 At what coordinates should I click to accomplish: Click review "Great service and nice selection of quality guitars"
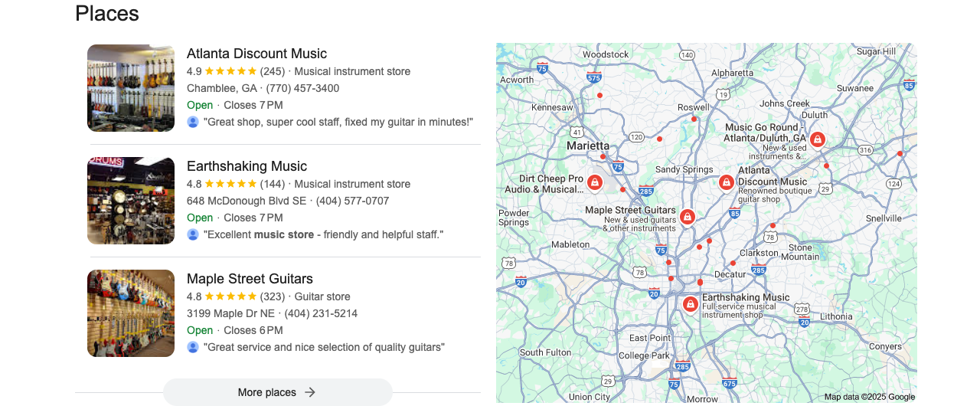(324, 347)
